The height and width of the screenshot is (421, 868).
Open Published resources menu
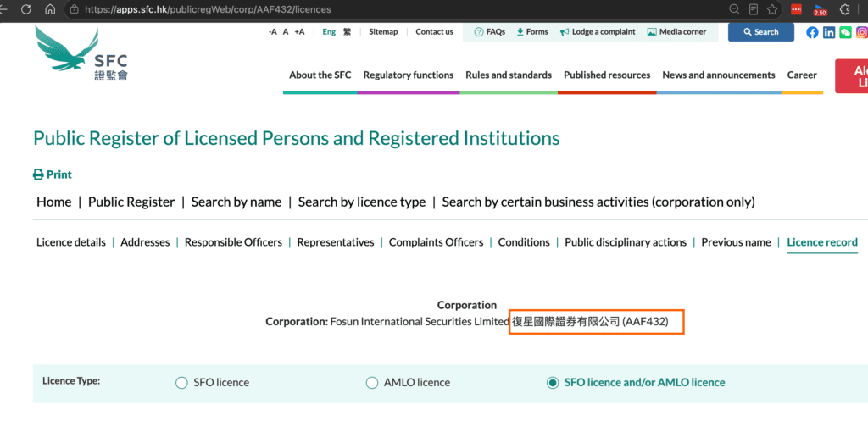pyautogui.click(x=607, y=75)
